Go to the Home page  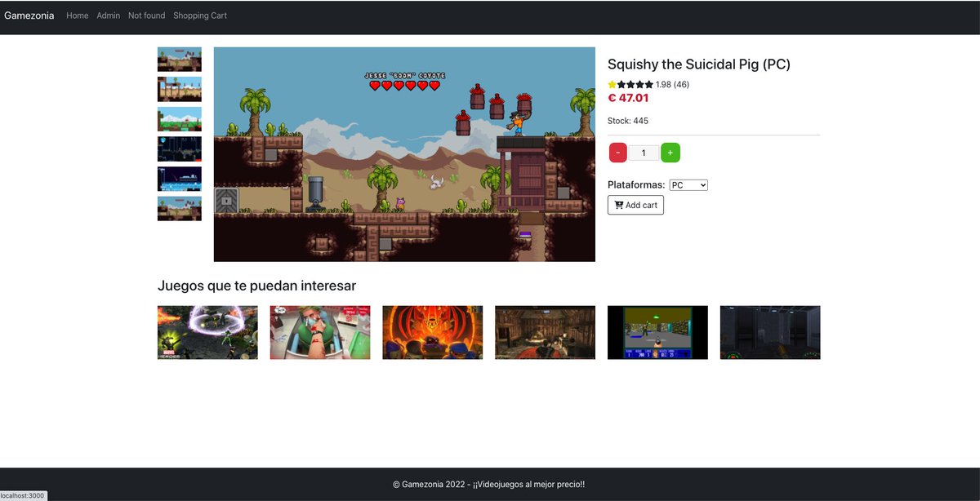tap(78, 16)
